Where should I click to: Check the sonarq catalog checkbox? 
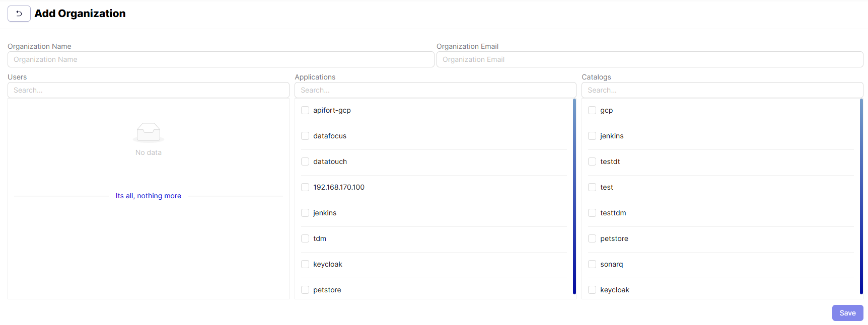point(592,264)
